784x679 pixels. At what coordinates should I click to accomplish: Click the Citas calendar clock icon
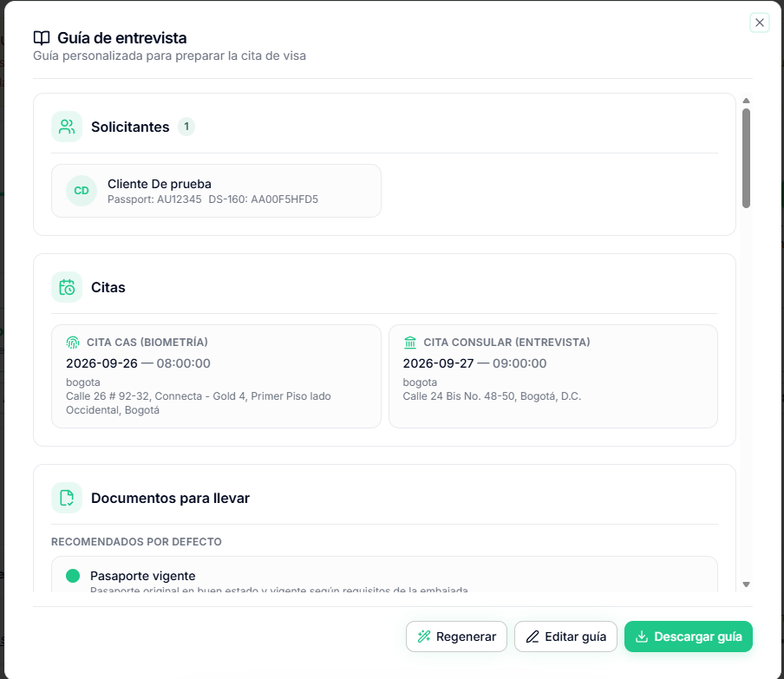[67, 287]
